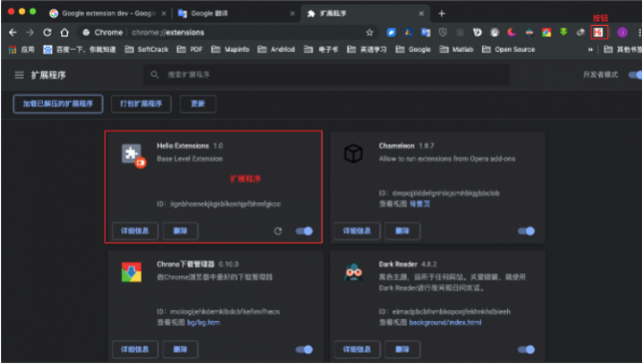Expand hidden bookmarks with double chevron
The width and height of the screenshot is (642, 364).
[590, 50]
